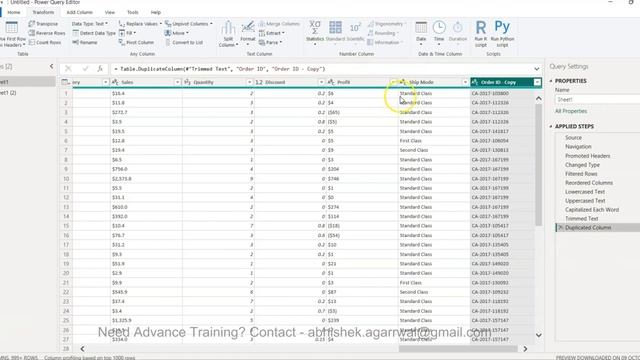Click the Time column icon
640x360 pixels.
(x=439, y=27)
